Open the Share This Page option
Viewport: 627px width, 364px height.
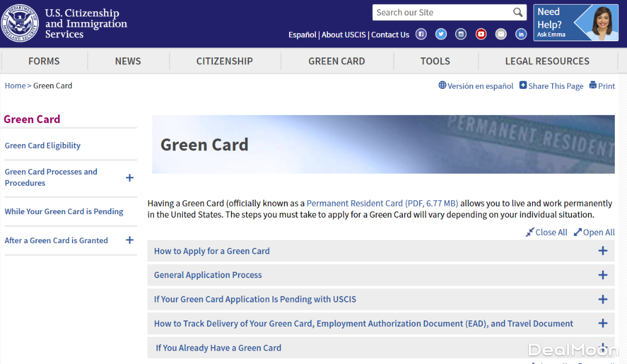tap(551, 86)
